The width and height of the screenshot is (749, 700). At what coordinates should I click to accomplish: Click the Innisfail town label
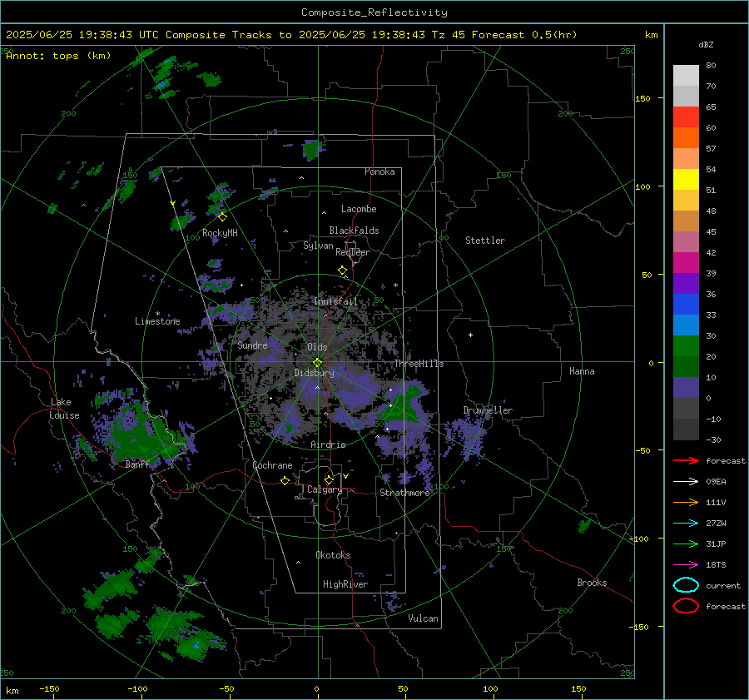pyautogui.click(x=335, y=301)
